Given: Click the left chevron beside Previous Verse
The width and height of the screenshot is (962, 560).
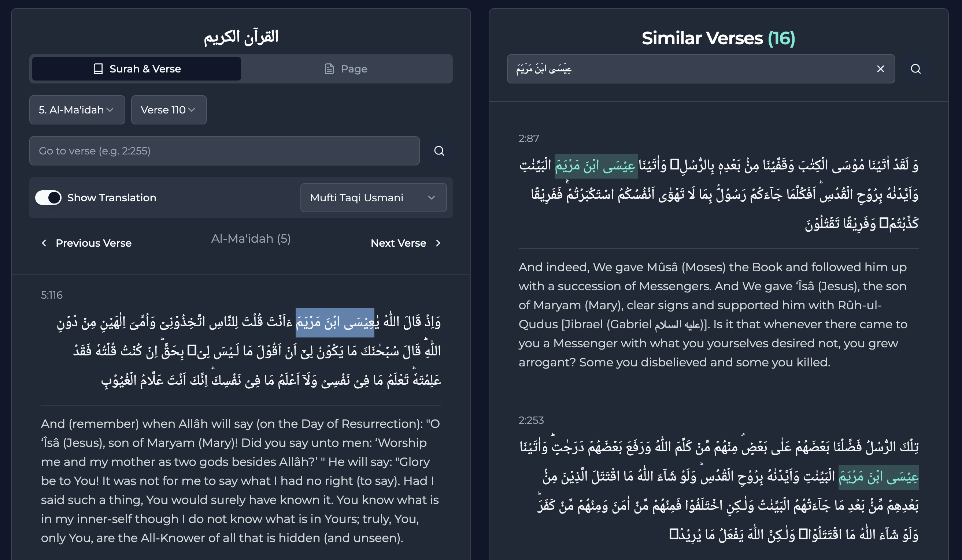Looking at the screenshot, I should pyautogui.click(x=44, y=243).
